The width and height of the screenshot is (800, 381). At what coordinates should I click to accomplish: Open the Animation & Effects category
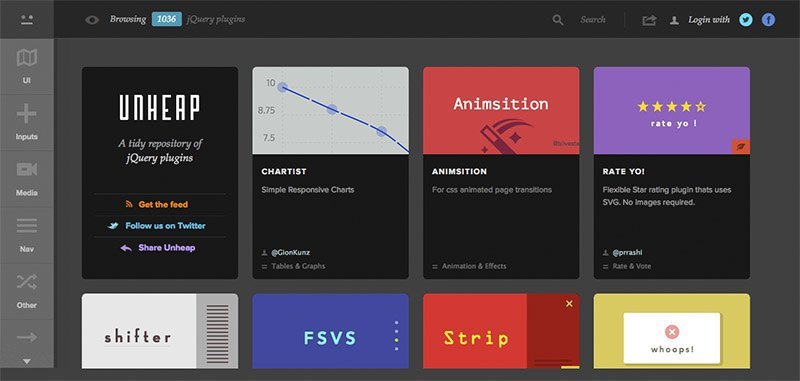(x=474, y=266)
